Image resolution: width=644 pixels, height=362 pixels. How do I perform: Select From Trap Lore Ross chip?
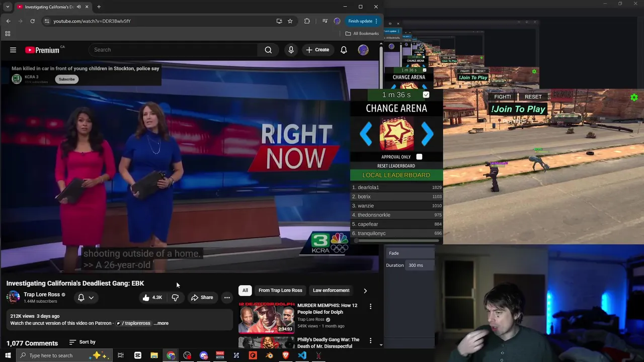(280, 290)
